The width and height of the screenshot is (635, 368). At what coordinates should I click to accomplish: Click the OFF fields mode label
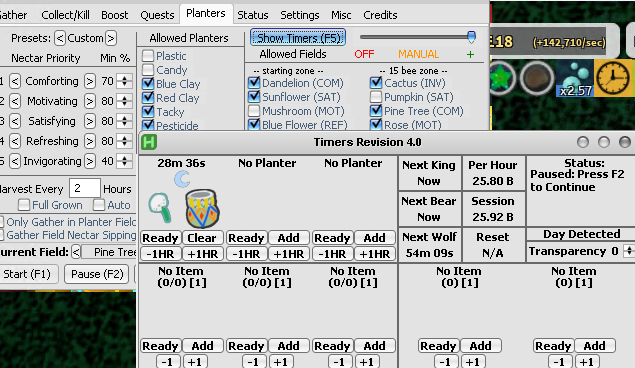pos(364,54)
